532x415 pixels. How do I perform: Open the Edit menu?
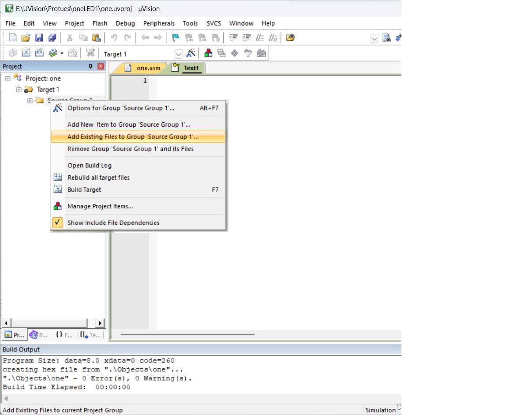pyautogui.click(x=29, y=23)
